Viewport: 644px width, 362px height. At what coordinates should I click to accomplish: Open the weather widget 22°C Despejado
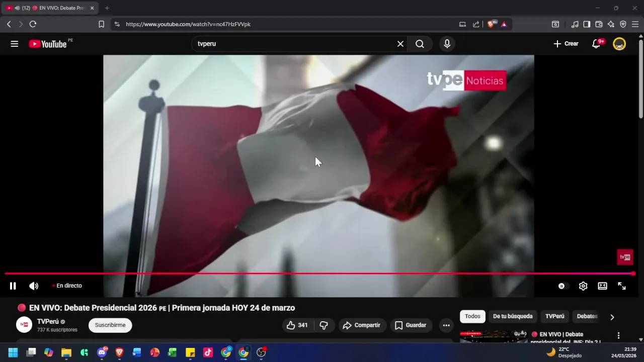(565, 352)
